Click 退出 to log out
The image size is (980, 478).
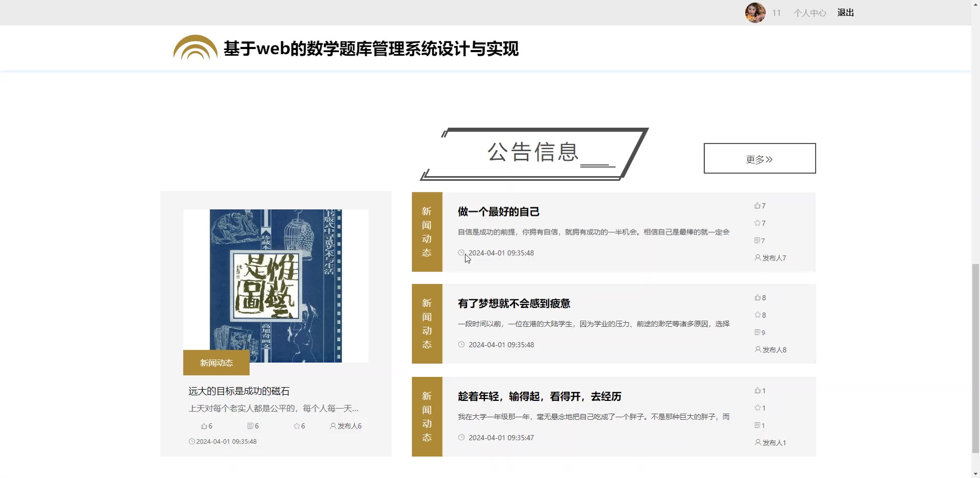click(x=846, y=13)
